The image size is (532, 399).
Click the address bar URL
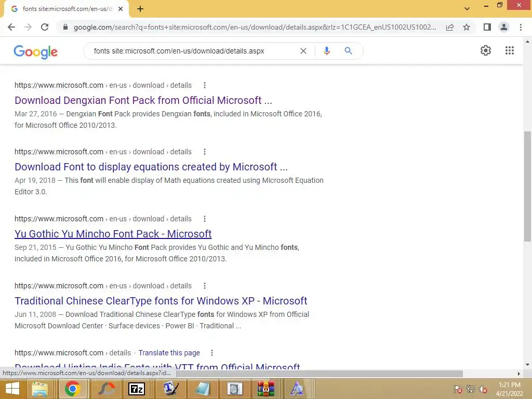click(255, 27)
